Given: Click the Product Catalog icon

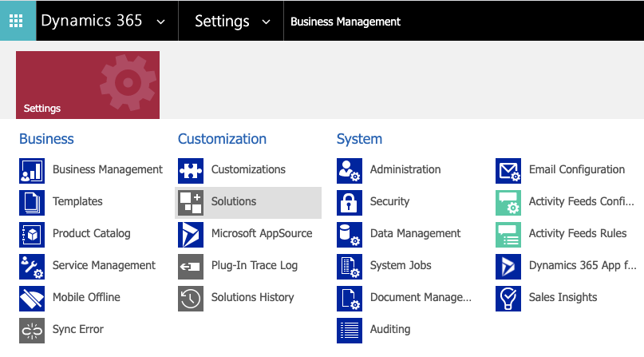Looking at the screenshot, I should 32,235.
